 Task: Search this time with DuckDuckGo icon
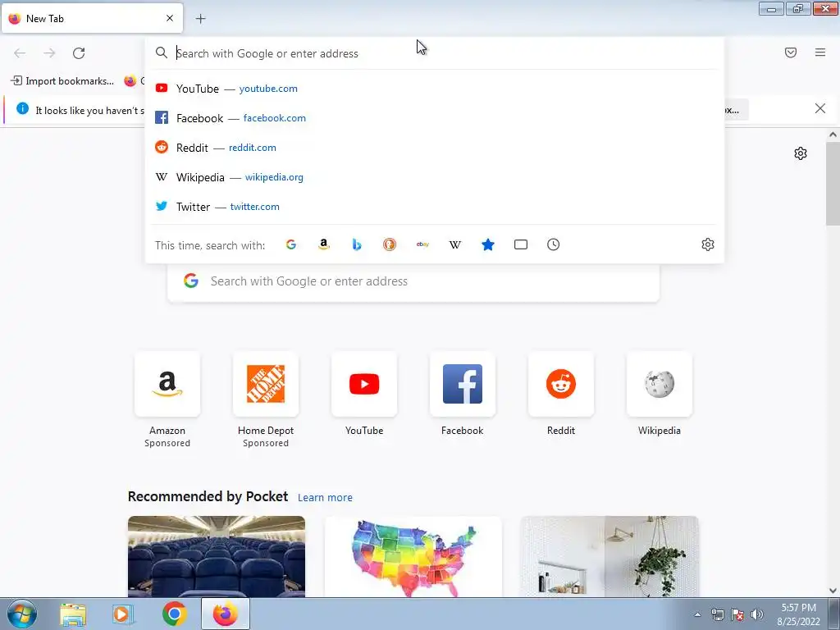point(390,244)
